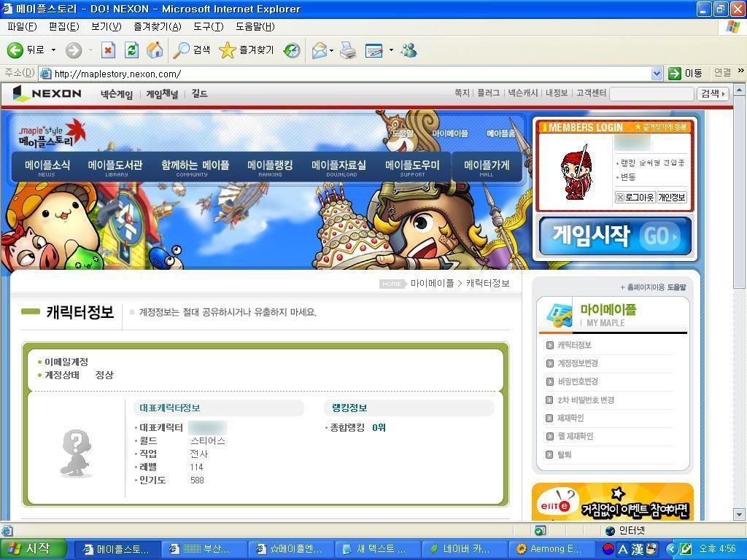The width and height of the screenshot is (747, 560).
Task: Click the Nexon 검색 search button
Action: click(x=713, y=94)
